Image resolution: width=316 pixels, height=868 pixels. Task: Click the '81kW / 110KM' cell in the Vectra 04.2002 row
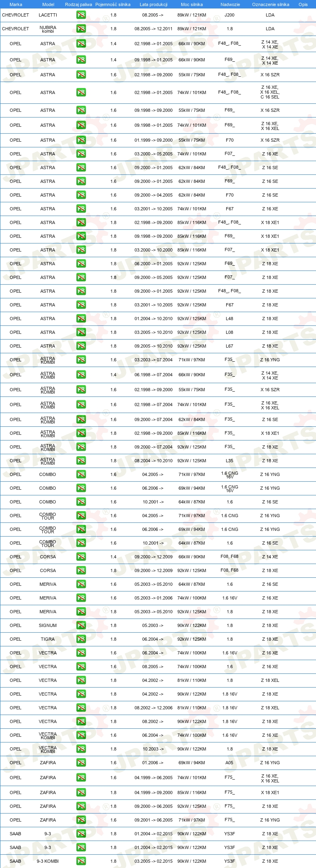[192, 680]
